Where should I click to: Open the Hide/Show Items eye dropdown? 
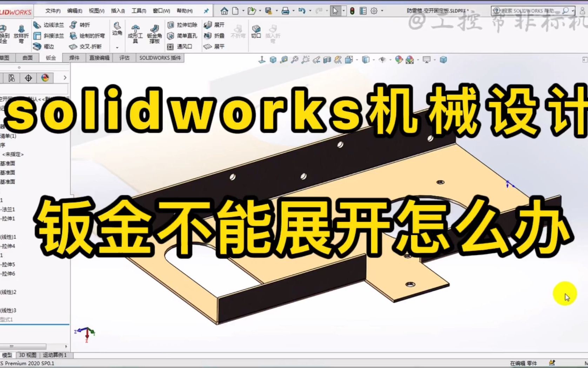pyautogui.click(x=390, y=60)
